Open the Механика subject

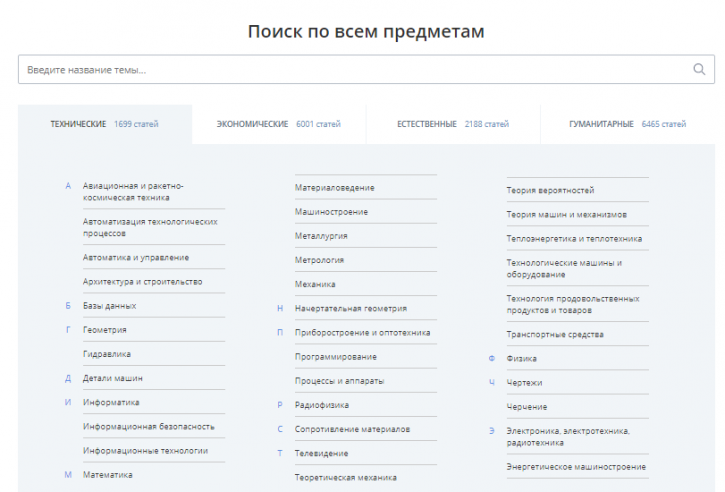(x=315, y=284)
